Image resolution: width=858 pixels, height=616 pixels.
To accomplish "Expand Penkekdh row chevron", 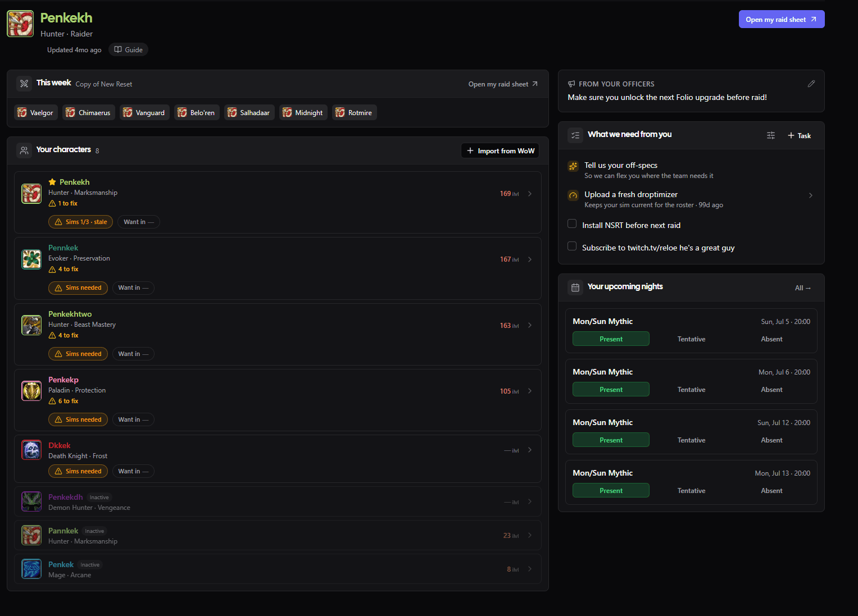I will click(529, 501).
